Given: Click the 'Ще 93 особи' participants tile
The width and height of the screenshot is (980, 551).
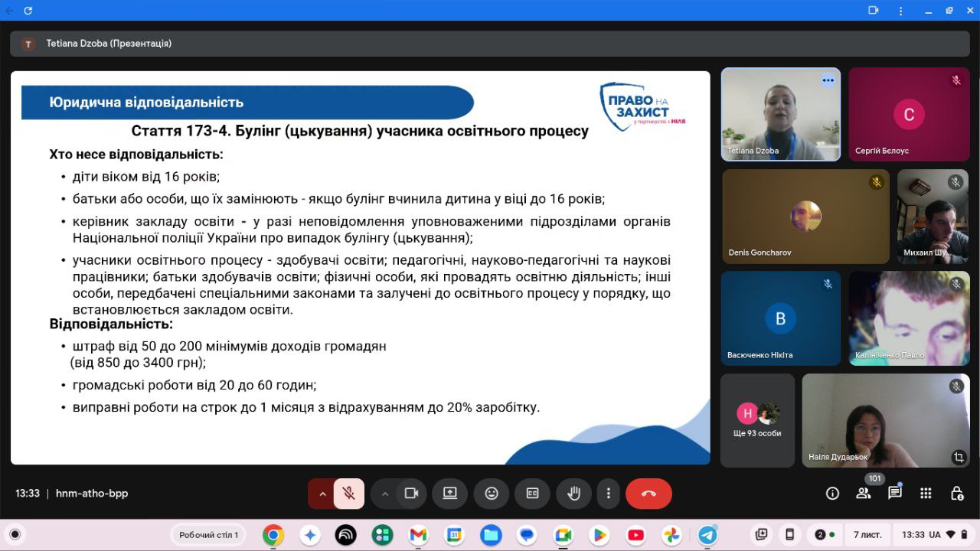Looking at the screenshot, I should pos(757,420).
